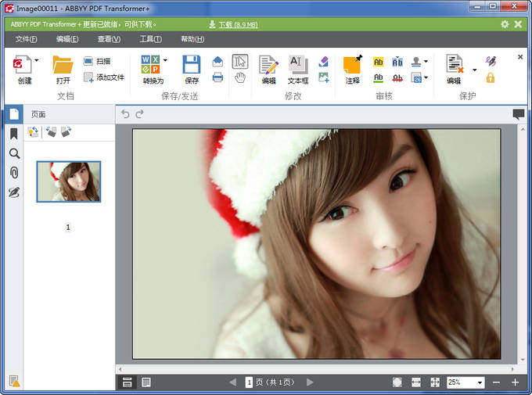Screen dimensions: 532x395
Task: Select the page 1 thumbnail
Action: point(68,181)
